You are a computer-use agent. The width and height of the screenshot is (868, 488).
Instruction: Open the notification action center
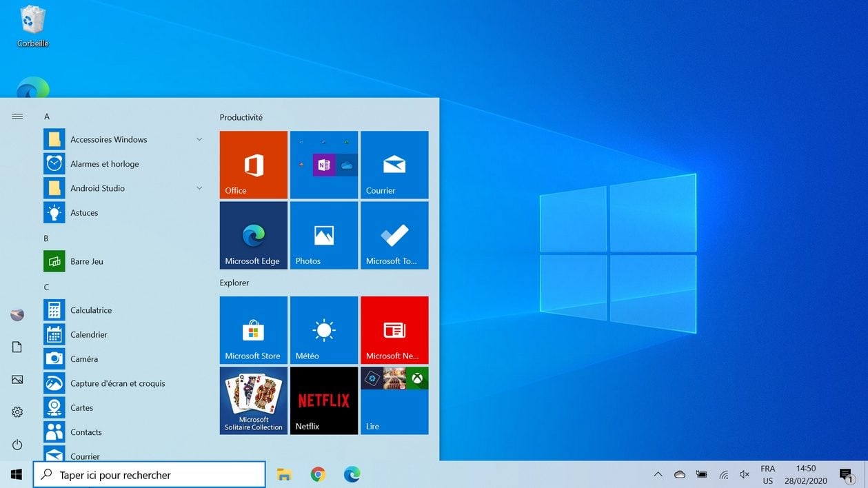[x=846, y=474]
